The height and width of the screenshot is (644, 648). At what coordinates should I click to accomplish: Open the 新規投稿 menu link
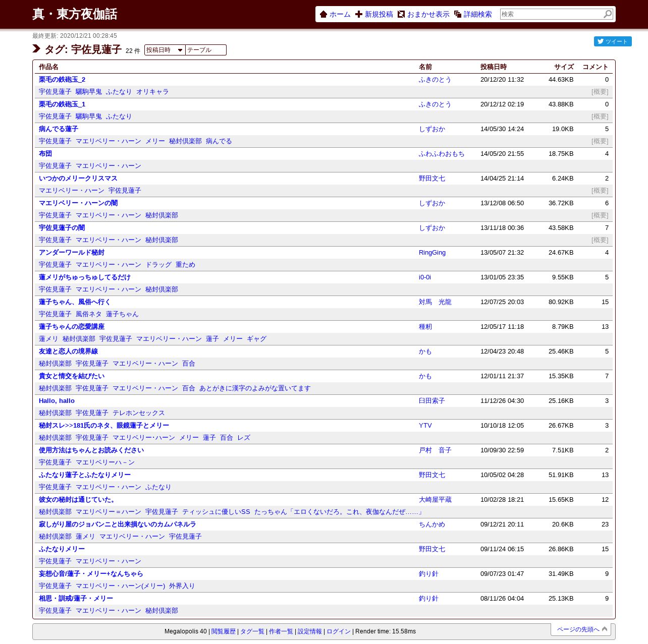(379, 14)
